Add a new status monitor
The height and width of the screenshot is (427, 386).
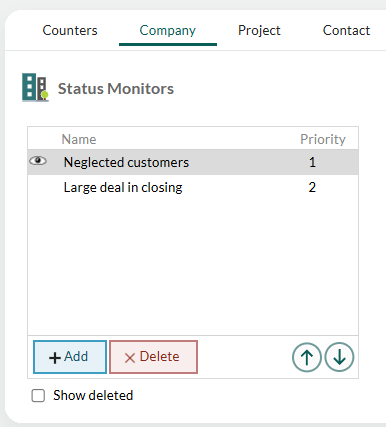tap(70, 357)
